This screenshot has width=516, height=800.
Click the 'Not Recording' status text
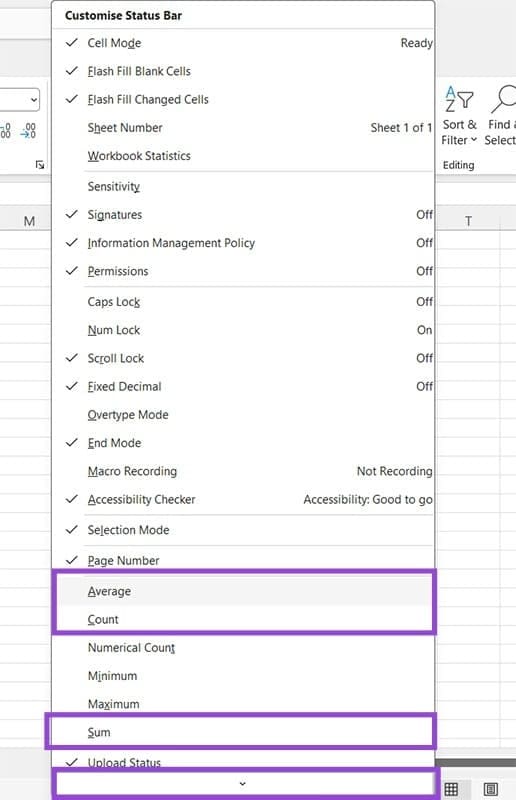395,471
